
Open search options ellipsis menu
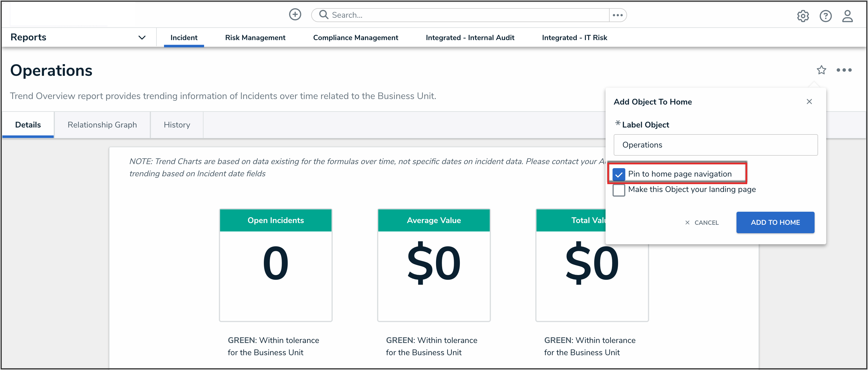click(x=617, y=15)
